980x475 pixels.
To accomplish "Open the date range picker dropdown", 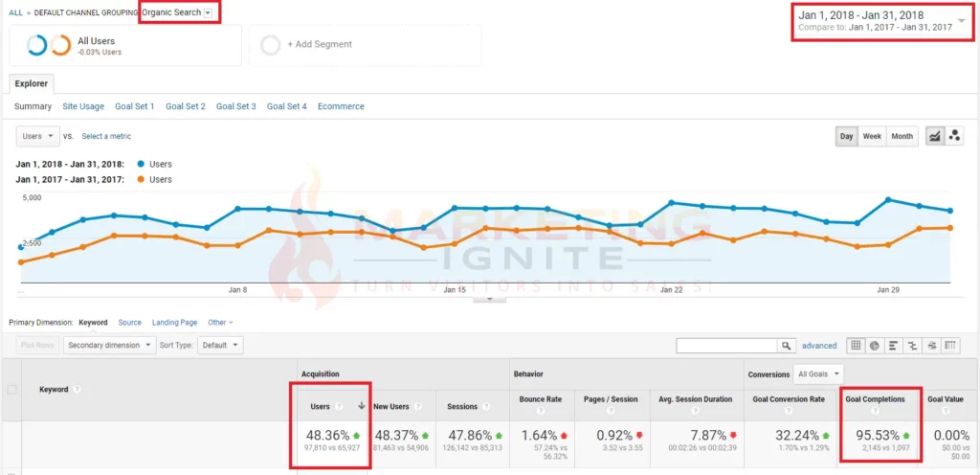I will (960, 21).
